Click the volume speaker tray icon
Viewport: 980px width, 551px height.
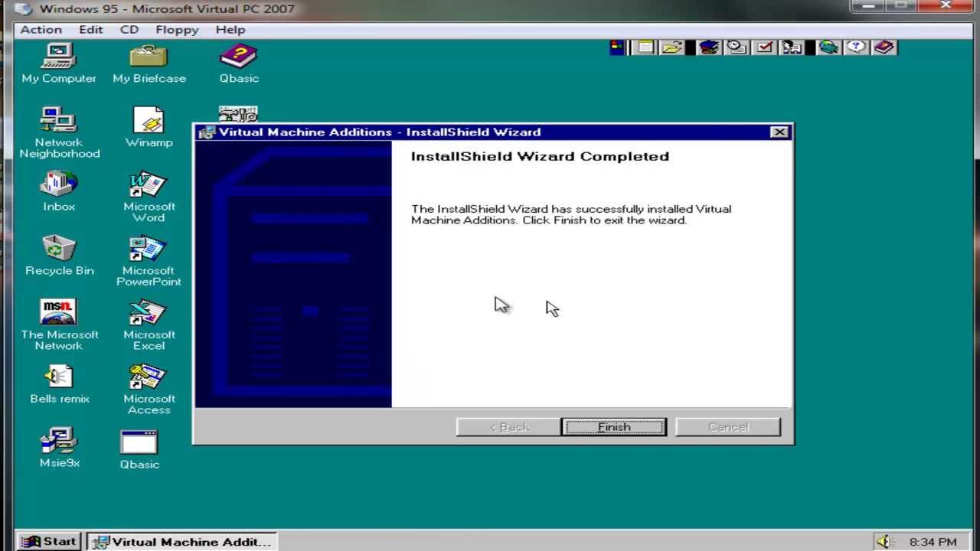885,542
